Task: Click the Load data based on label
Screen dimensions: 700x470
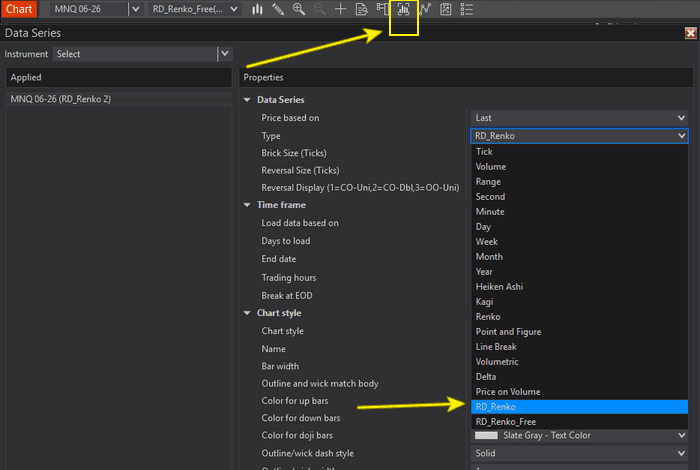Action: click(x=300, y=223)
